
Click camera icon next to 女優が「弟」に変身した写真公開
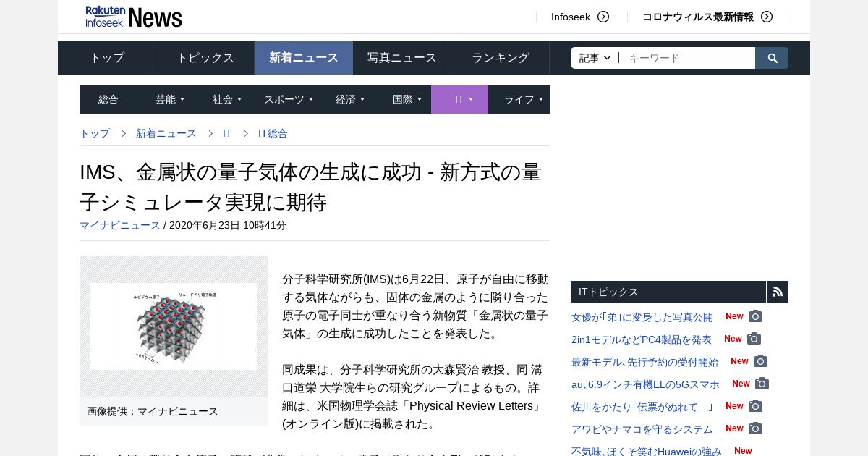(x=755, y=316)
